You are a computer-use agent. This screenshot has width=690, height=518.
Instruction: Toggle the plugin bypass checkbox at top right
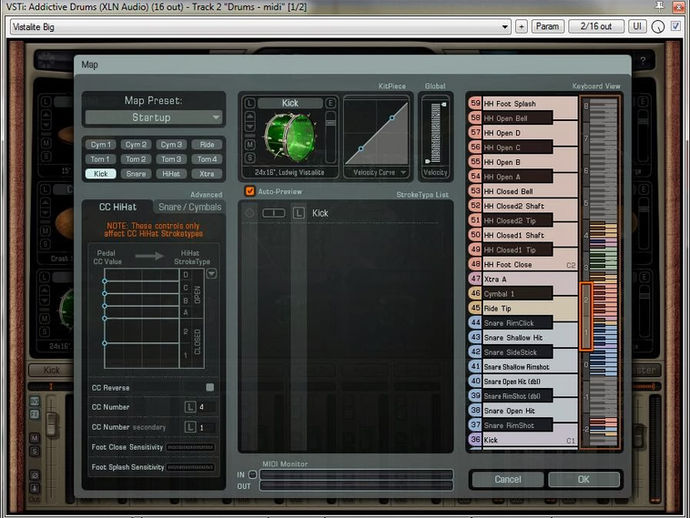(675, 26)
